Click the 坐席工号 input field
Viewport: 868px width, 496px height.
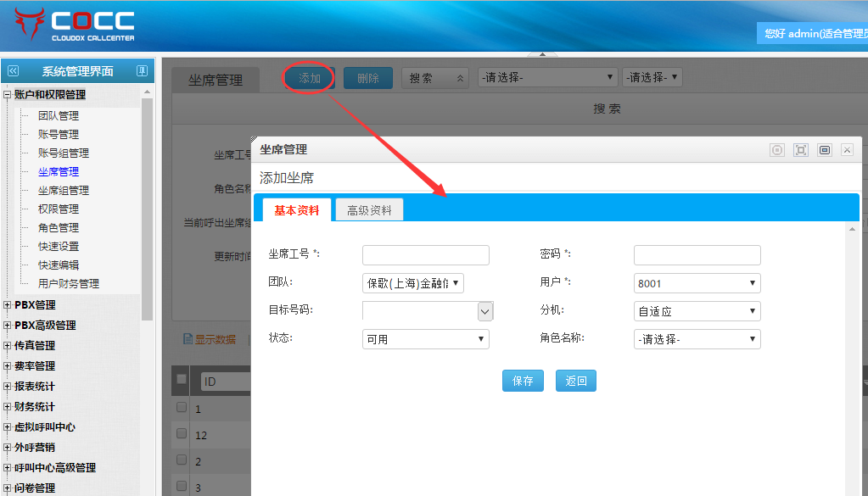coord(425,255)
